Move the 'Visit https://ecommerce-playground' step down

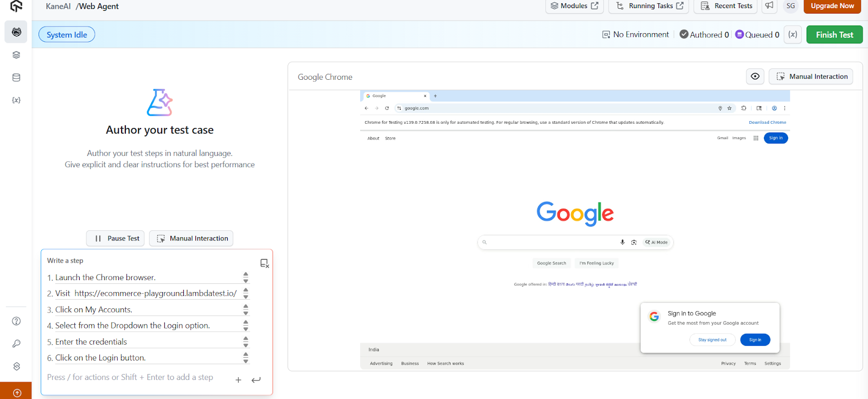tap(246, 297)
